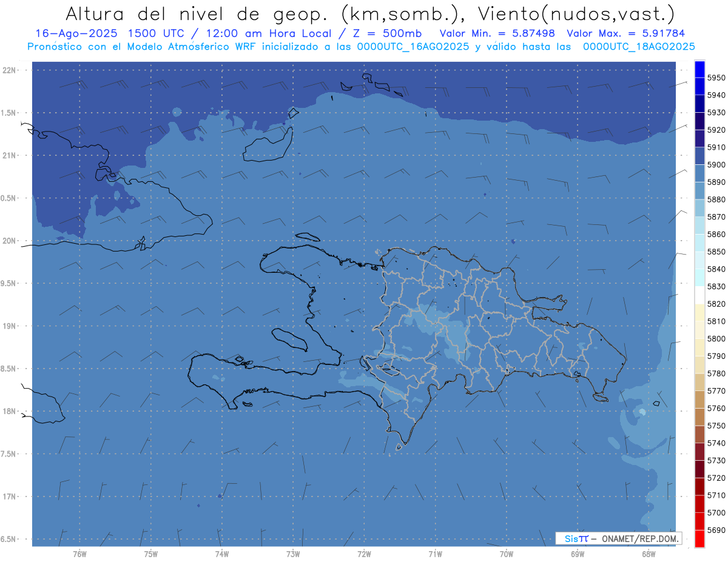Click the 'Valor Min. = 5.87498' text
728x562 pixels.
coord(497,33)
